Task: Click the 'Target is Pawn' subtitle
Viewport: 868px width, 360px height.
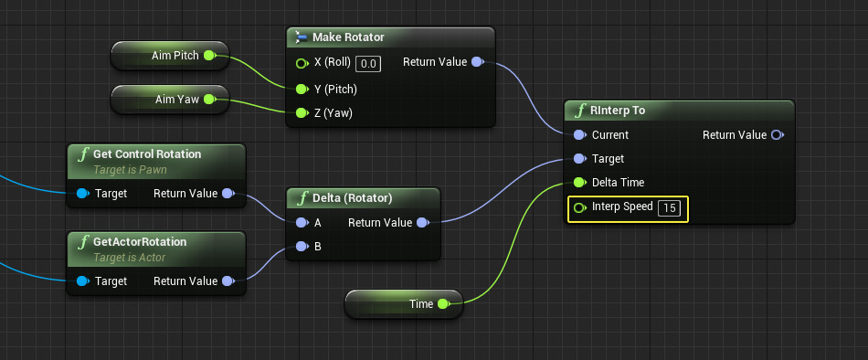Action: coord(130,169)
